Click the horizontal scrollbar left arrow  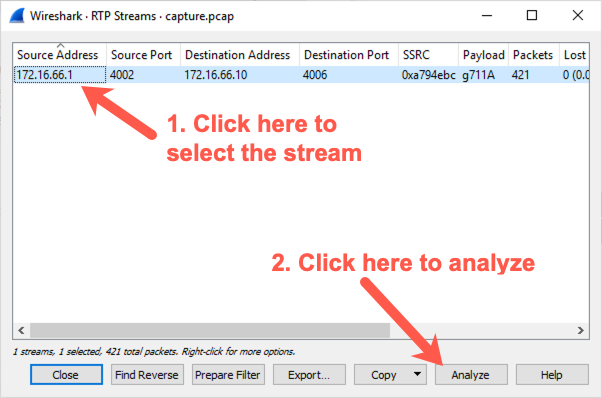coord(22,330)
